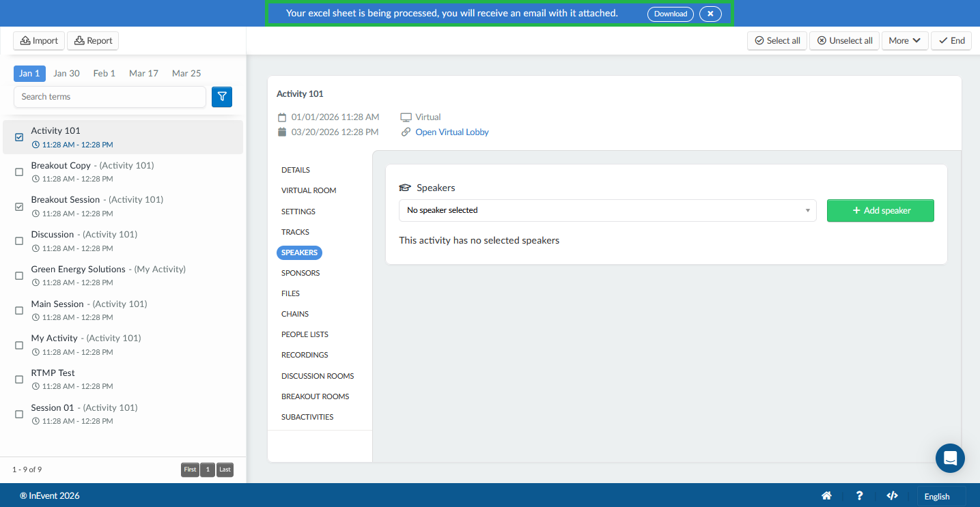Screen dimensions: 980x507
Task: Open the Virtual Lobby link
Action: (452, 132)
